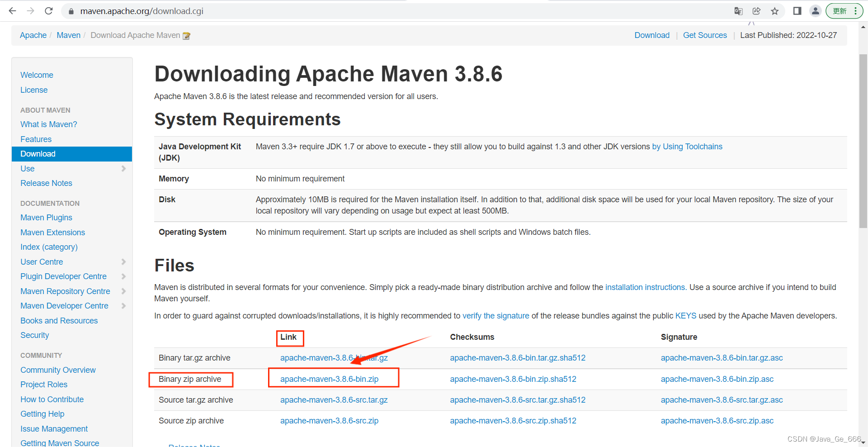Download apache-maven-3.8.6-bin.tar.gz
This screenshot has width=868, height=447.
(334, 358)
